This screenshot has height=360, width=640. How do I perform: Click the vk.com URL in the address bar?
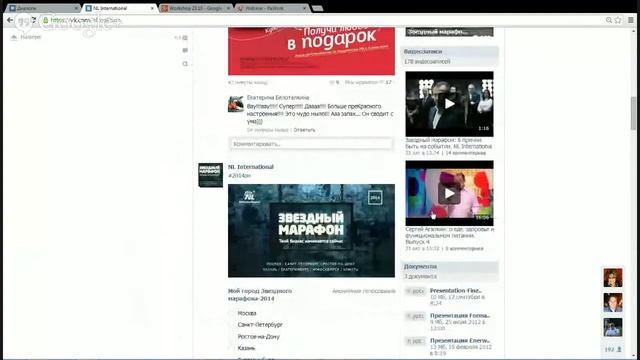(86, 20)
